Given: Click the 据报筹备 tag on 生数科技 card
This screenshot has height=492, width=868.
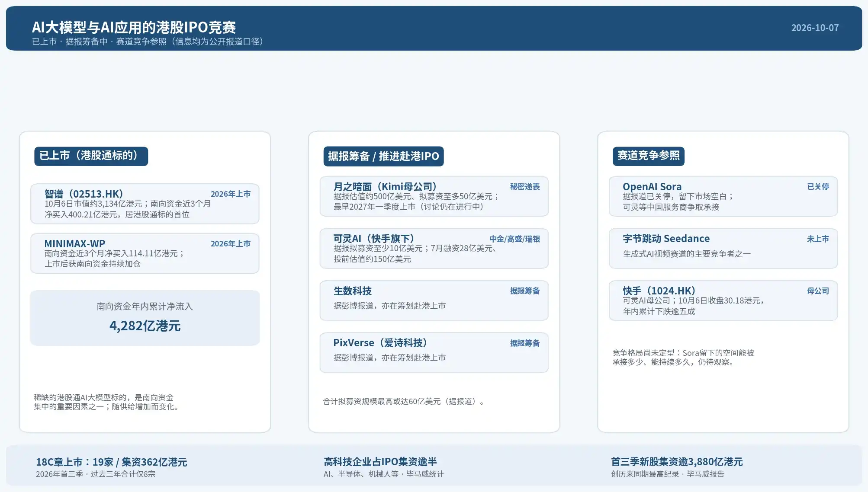Looking at the screenshot, I should pos(525,291).
